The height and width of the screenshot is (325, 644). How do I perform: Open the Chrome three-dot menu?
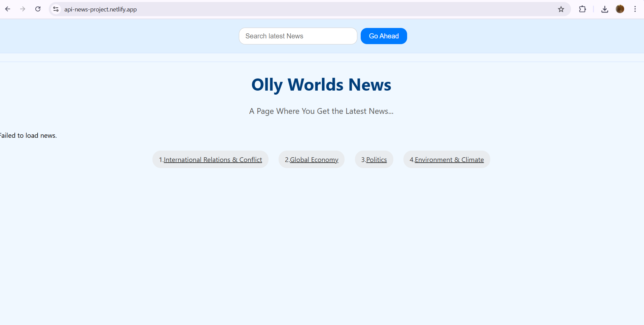pos(635,9)
